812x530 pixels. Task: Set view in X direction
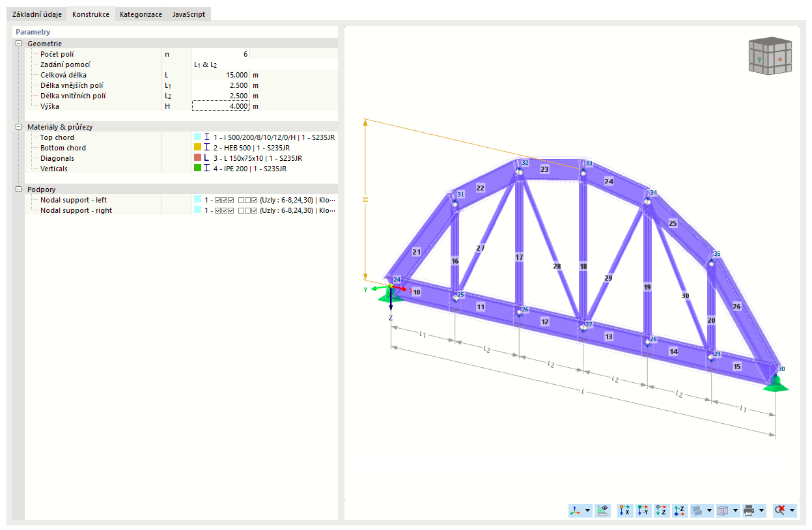625,510
